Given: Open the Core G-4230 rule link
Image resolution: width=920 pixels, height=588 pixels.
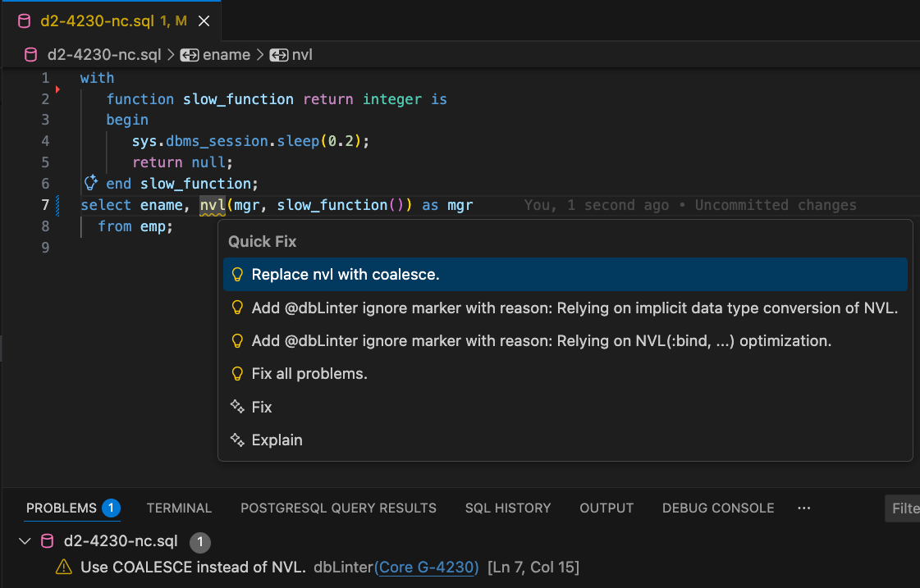Looking at the screenshot, I should 427,567.
